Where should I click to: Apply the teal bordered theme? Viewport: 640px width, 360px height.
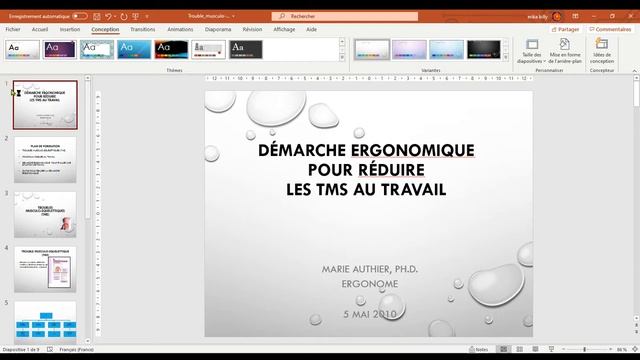97,49
